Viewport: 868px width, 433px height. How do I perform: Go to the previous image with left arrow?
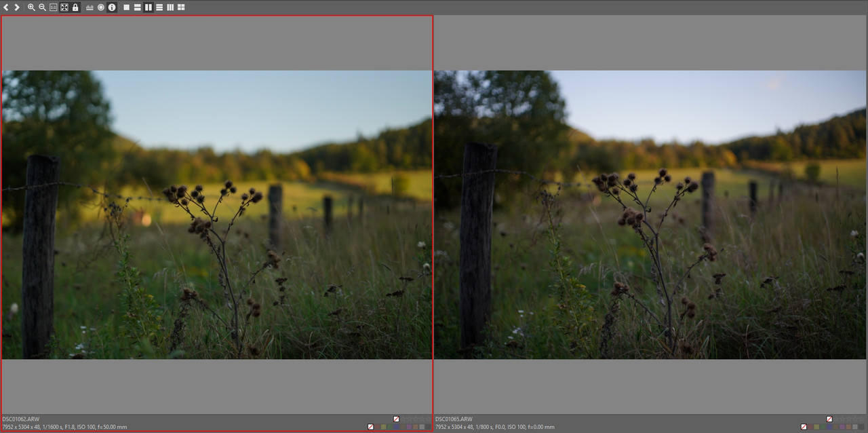click(x=6, y=7)
